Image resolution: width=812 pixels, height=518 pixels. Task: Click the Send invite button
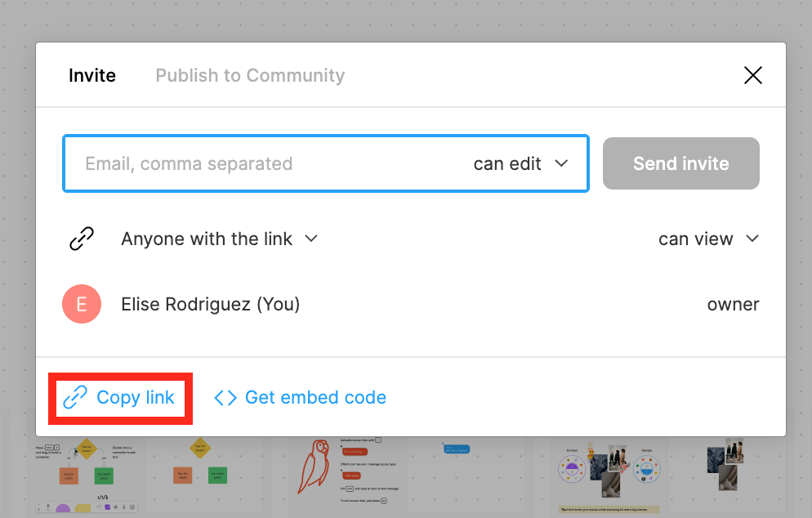click(x=680, y=163)
